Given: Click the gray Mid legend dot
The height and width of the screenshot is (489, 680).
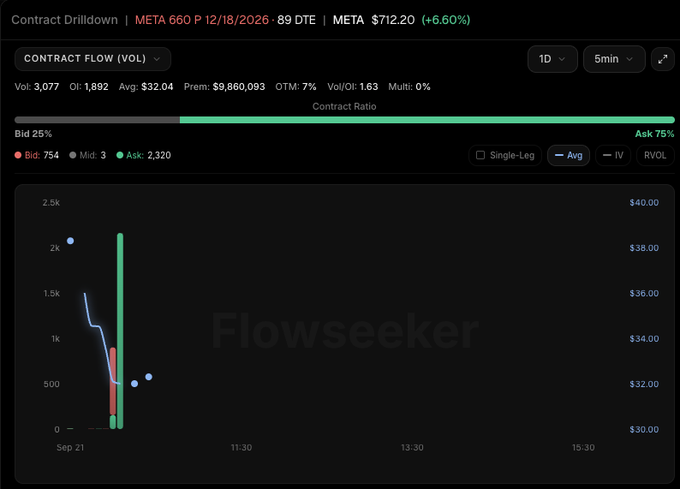Looking at the screenshot, I should (x=72, y=155).
